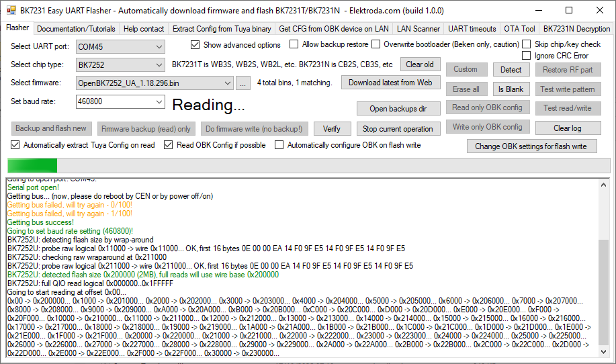Open the Help contact tab
This screenshot has width=616, height=364.
pyautogui.click(x=143, y=29)
